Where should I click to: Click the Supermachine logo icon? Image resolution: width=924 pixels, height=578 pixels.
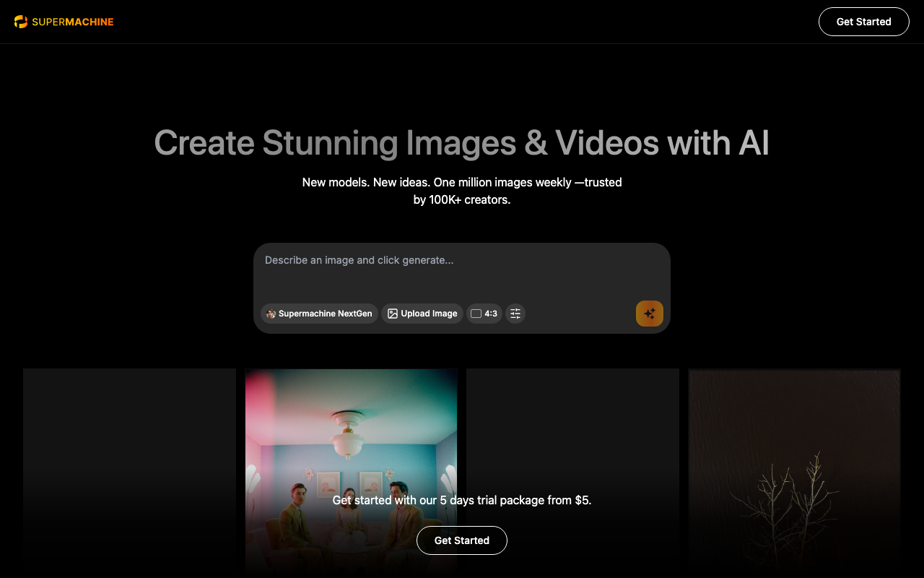point(21,22)
